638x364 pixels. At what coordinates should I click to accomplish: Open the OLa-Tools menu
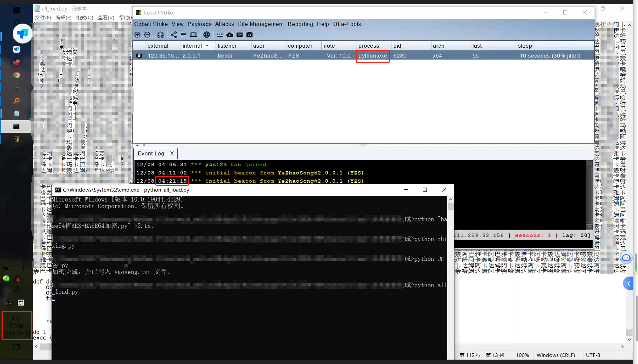pos(347,24)
